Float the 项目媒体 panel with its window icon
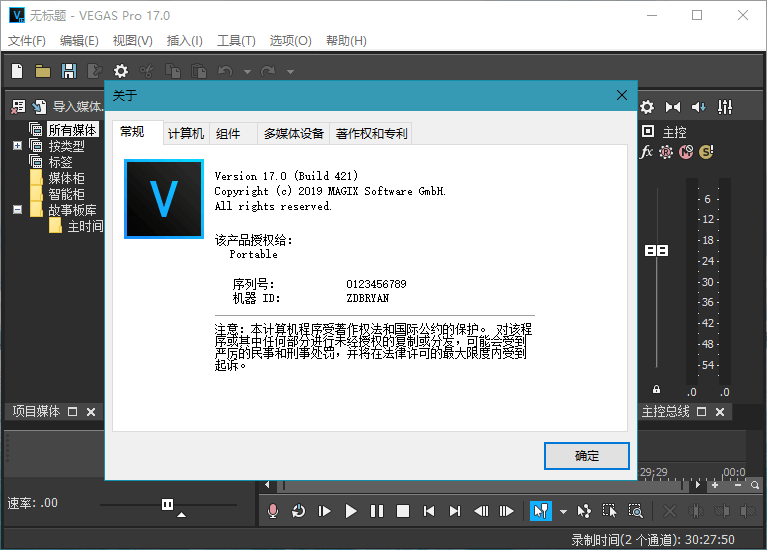The height and width of the screenshot is (550, 767). [x=72, y=412]
